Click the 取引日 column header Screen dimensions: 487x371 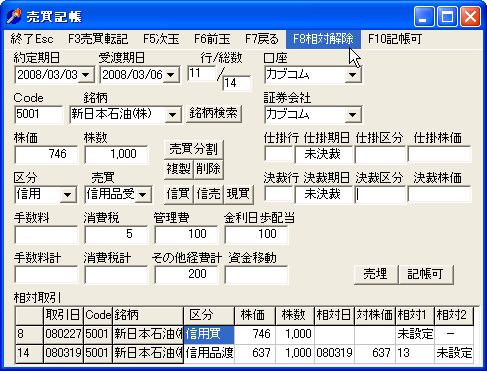point(63,315)
